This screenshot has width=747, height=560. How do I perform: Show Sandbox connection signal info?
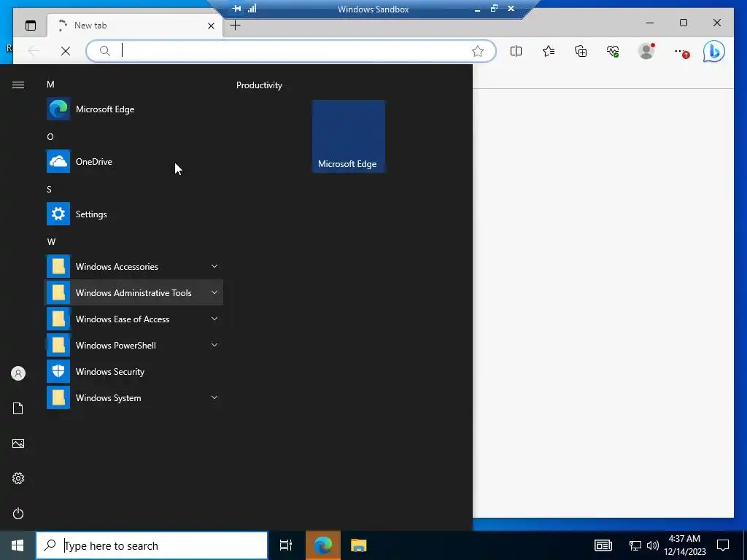pos(252,9)
